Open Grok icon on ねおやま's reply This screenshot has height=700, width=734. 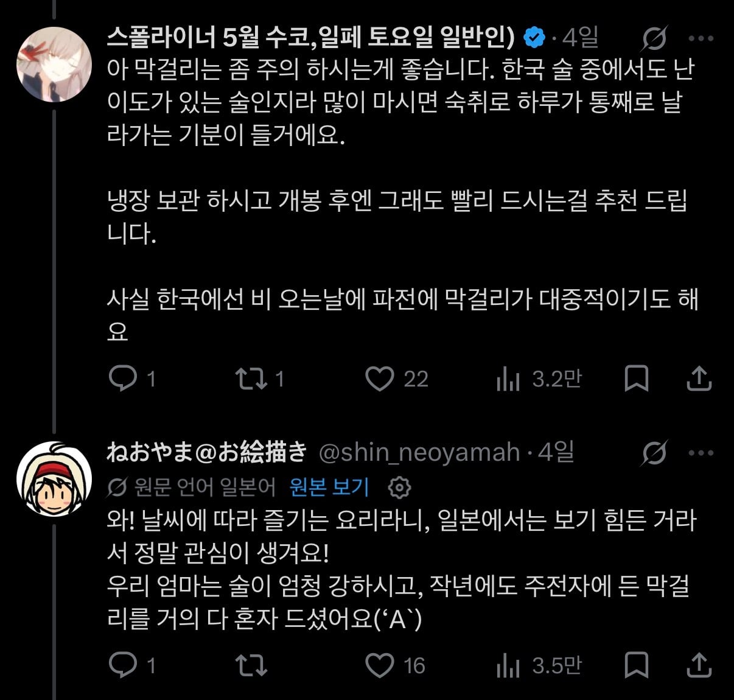click(654, 453)
